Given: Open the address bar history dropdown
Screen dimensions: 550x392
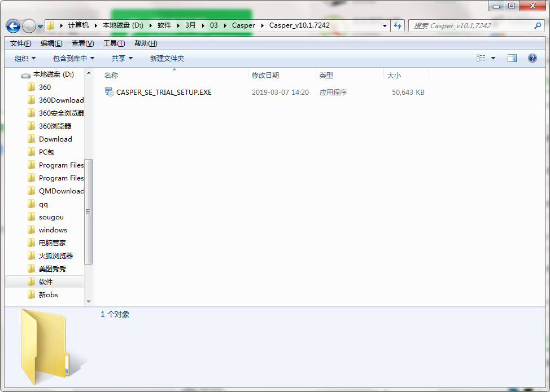Looking at the screenshot, I should point(385,25).
